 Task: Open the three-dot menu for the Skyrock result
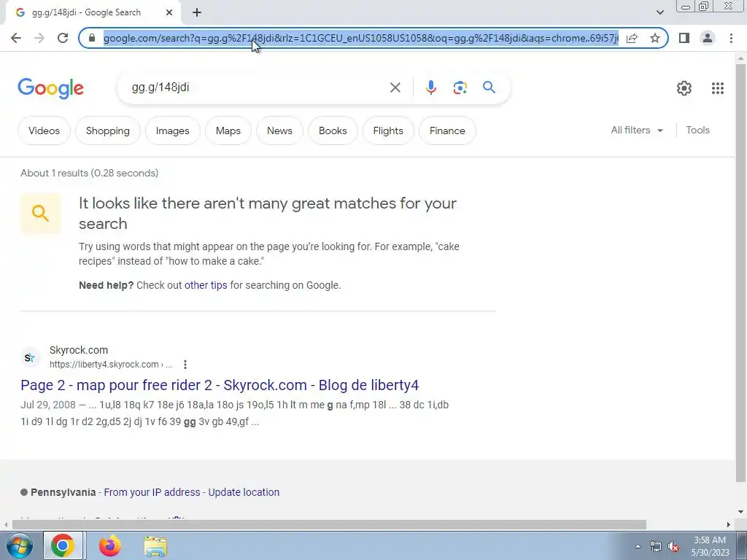pos(185,365)
